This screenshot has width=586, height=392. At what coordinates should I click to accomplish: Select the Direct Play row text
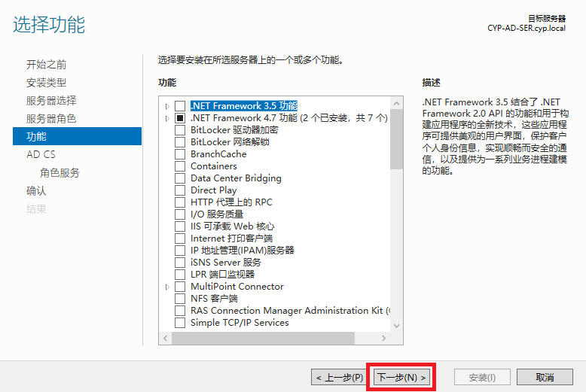point(214,190)
